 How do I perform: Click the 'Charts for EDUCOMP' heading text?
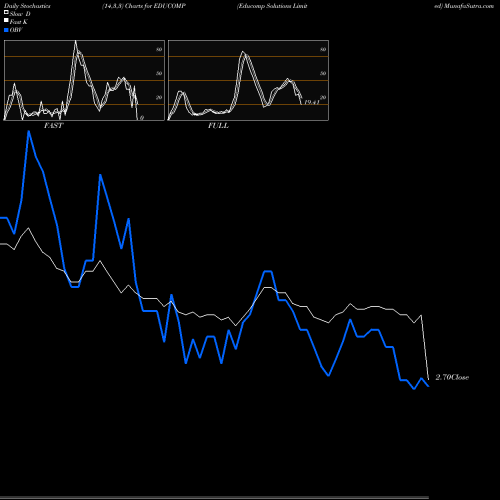[155, 6]
